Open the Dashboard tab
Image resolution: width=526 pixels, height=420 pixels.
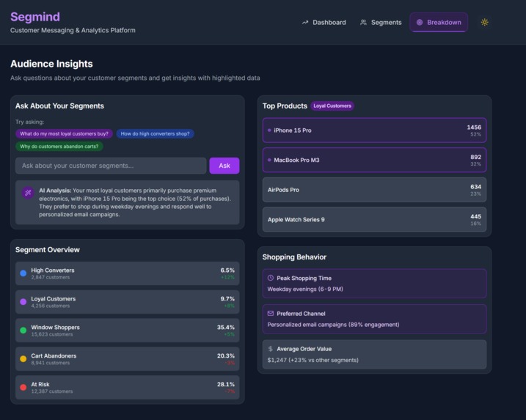(324, 23)
